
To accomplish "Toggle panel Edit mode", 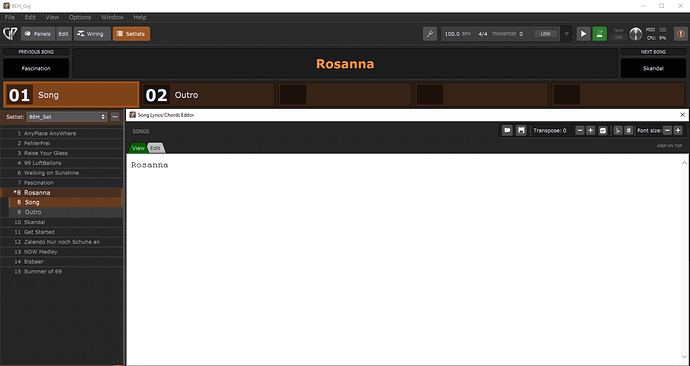I will pyautogui.click(x=64, y=34).
